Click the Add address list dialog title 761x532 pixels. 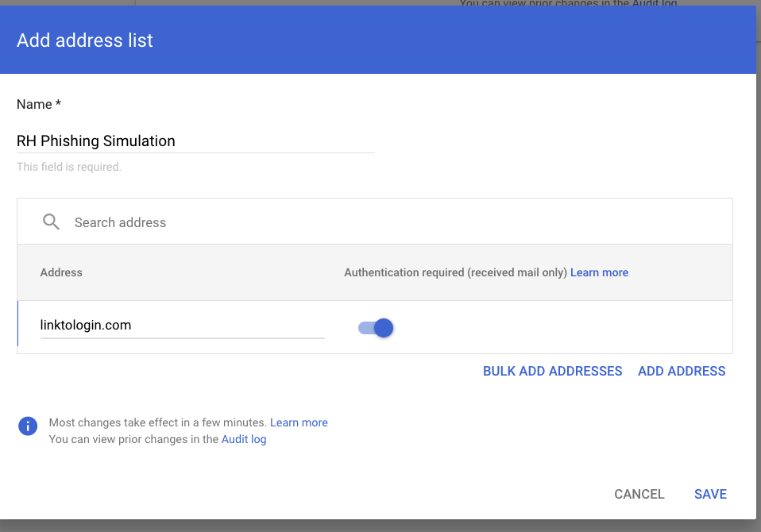(85, 40)
